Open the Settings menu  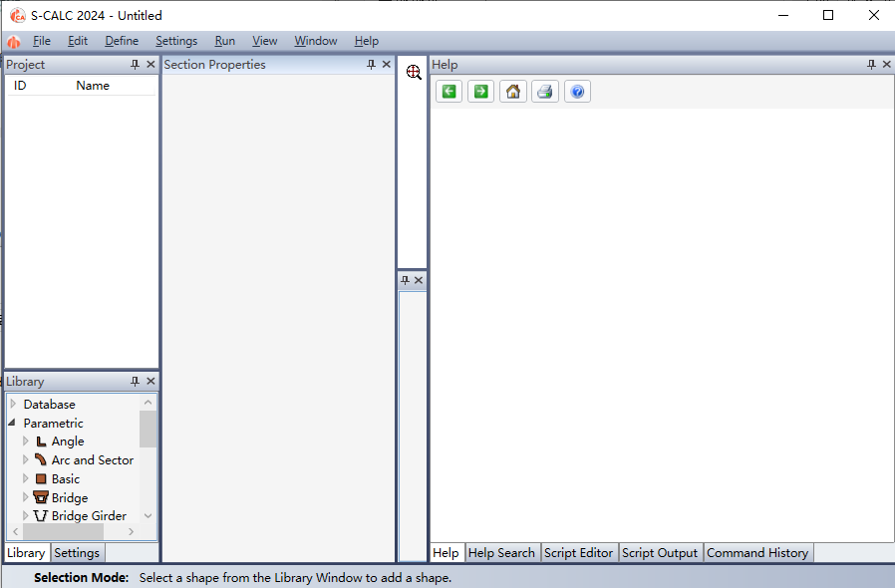pos(176,41)
